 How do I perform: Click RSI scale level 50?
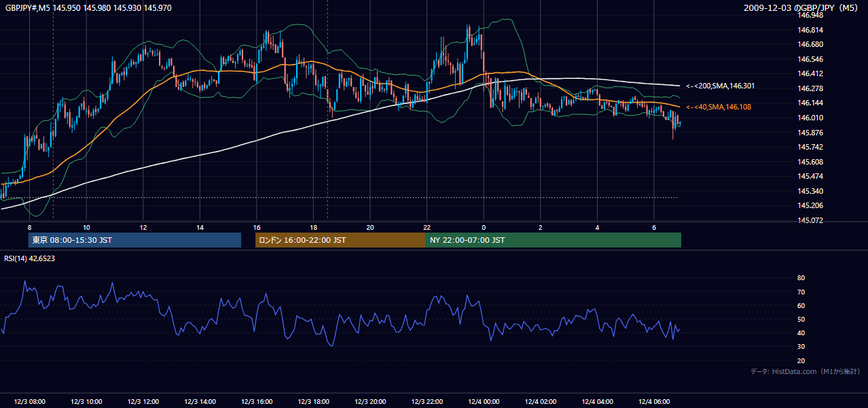click(x=801, y=319)
